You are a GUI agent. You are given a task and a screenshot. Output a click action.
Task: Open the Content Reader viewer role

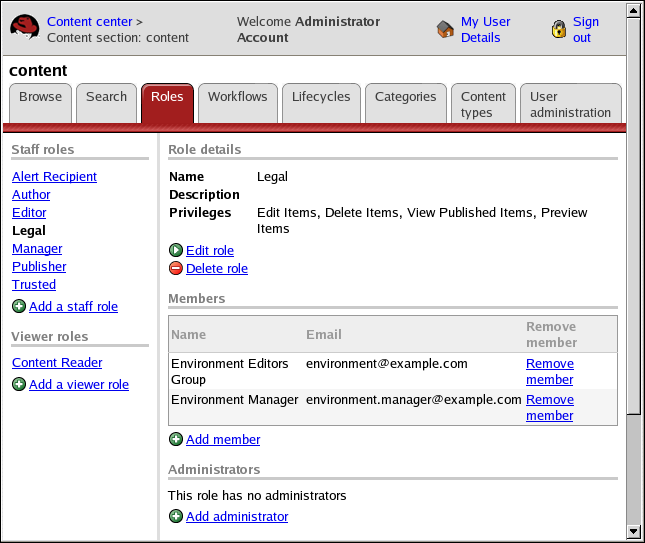tap(57, 363)
